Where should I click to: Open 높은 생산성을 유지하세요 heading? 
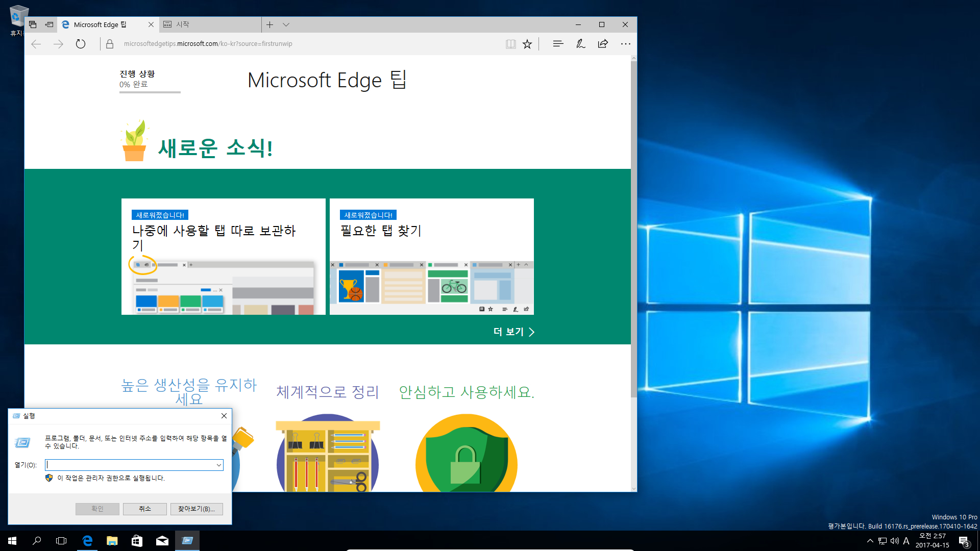(x=189, y=392)
